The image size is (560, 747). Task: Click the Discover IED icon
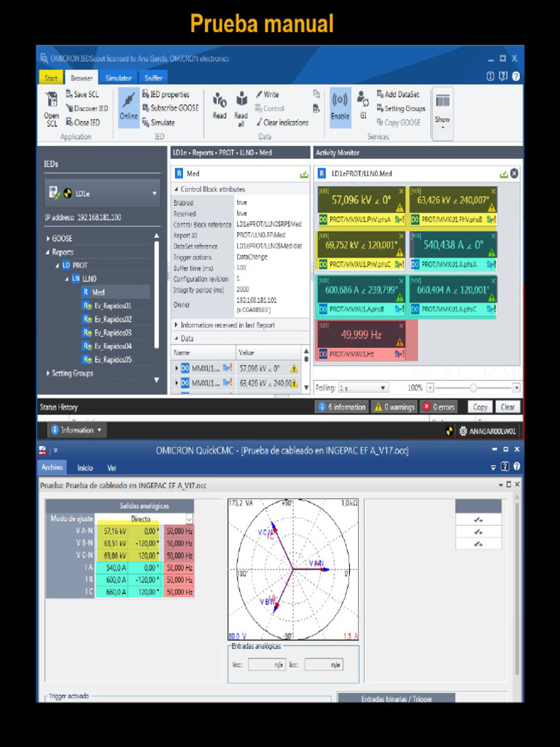point(87,108)
